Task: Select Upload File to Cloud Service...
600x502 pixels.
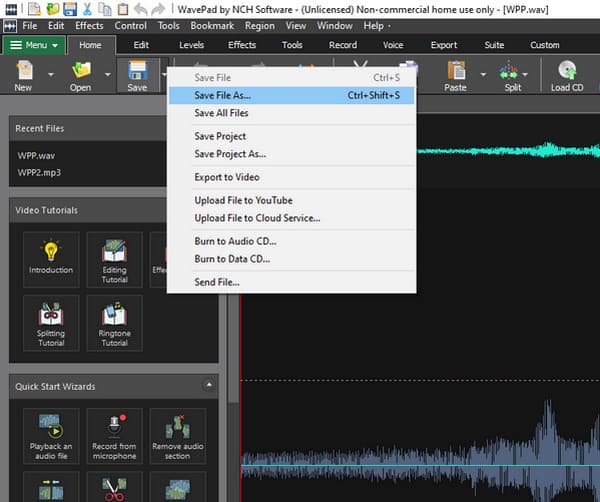Action: [x=292, y=218]
